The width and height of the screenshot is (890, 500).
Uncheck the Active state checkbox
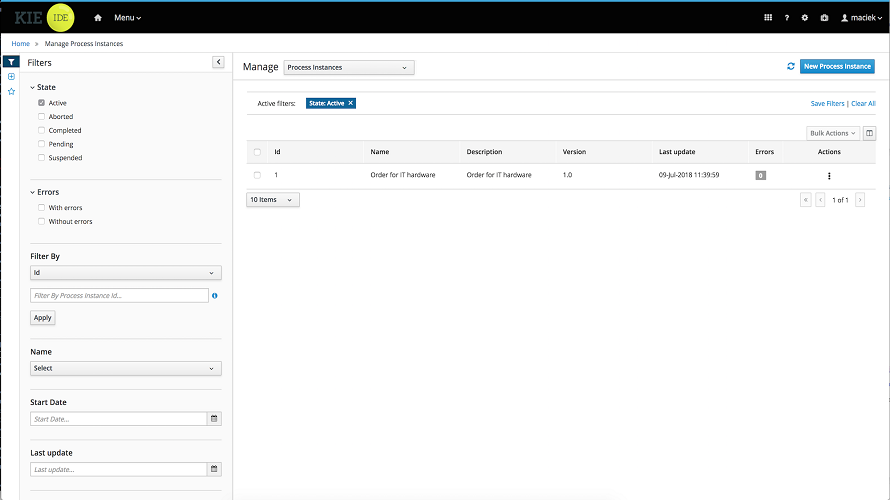click(41, 103)
